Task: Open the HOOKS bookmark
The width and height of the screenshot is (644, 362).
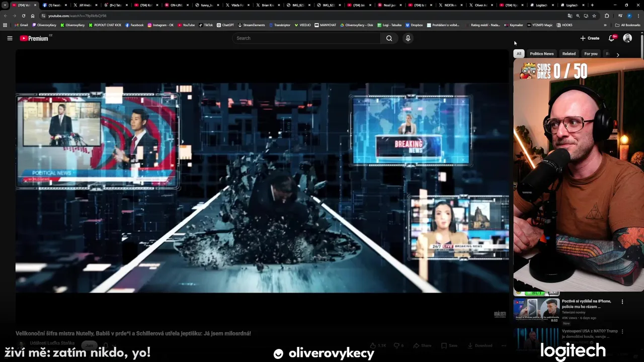Action: [x=564, y=25]
